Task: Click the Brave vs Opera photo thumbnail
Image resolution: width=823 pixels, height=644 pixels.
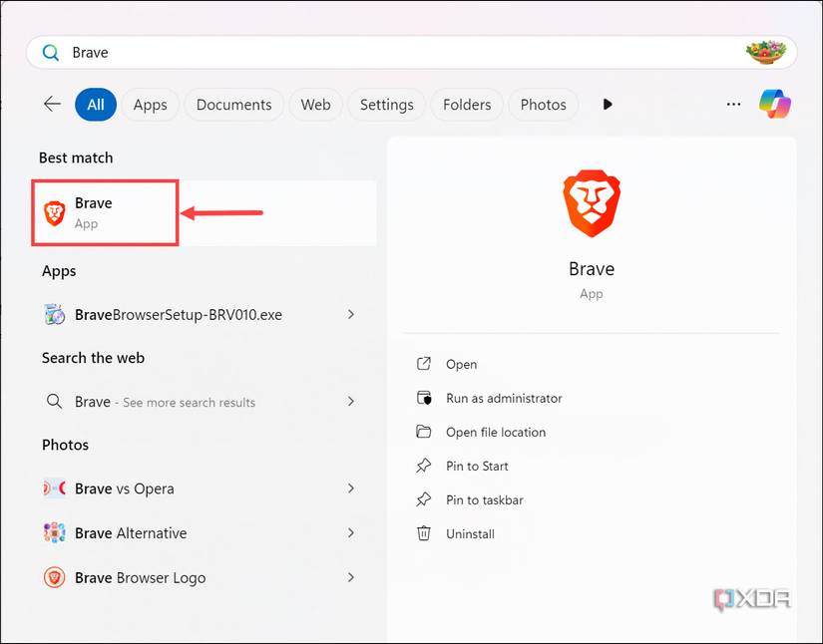Action: (x=54, y=488)
